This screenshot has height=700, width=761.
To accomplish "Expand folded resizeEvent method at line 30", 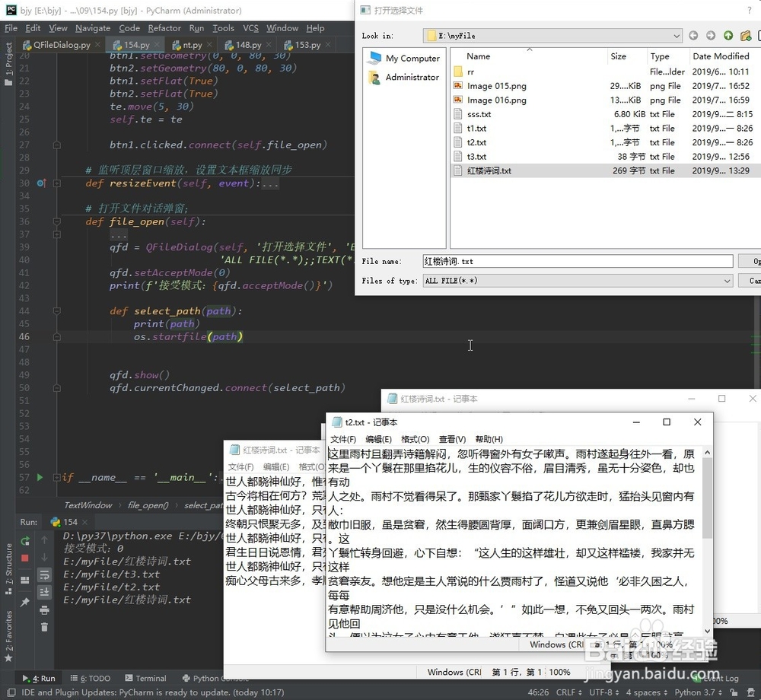I will coord(57,183).
